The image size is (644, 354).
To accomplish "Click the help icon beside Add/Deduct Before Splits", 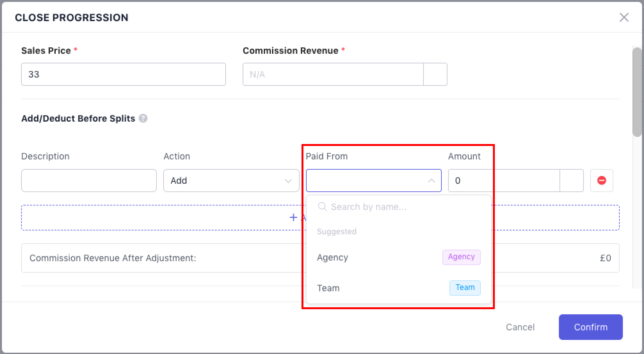I will (x=143, y=118).
